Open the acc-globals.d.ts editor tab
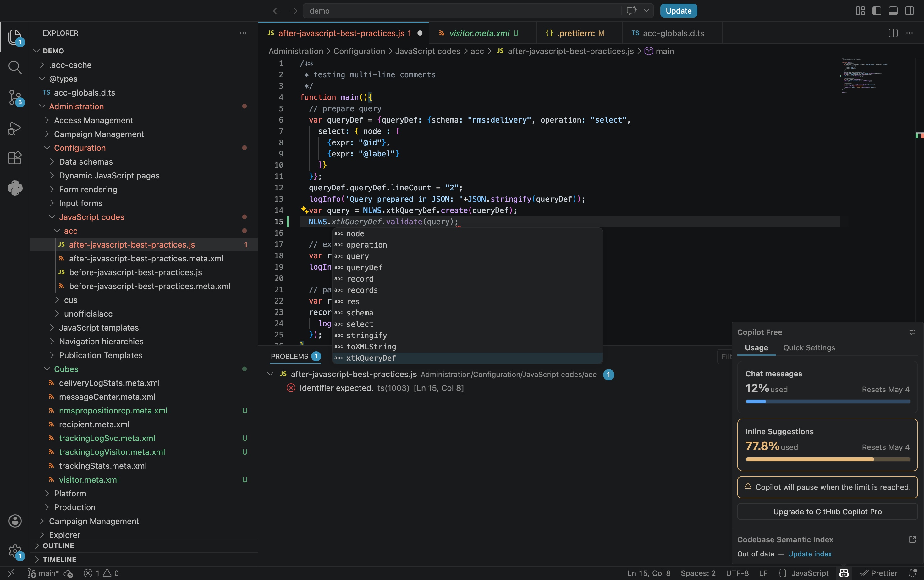Screen dimensions: 924x580 point(672,33)
